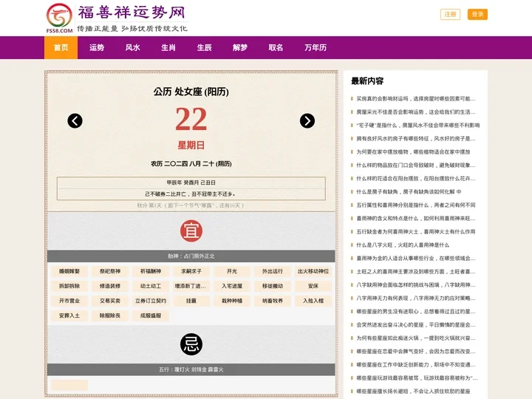
Task: Open article 为何要在家中摆放植物
Action: point(413,152)
